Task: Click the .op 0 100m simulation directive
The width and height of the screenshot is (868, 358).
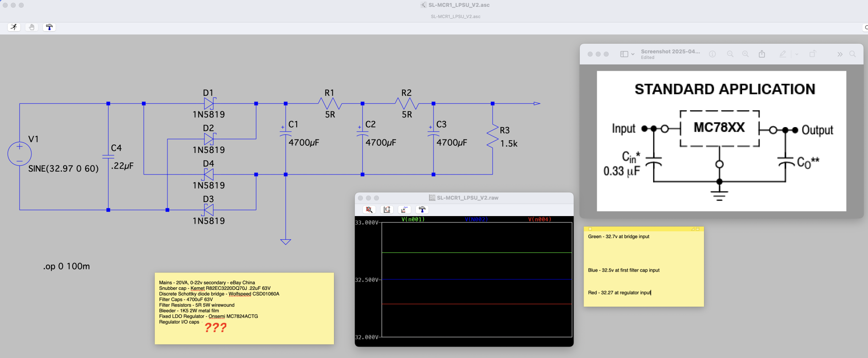Action: [67, 266]
